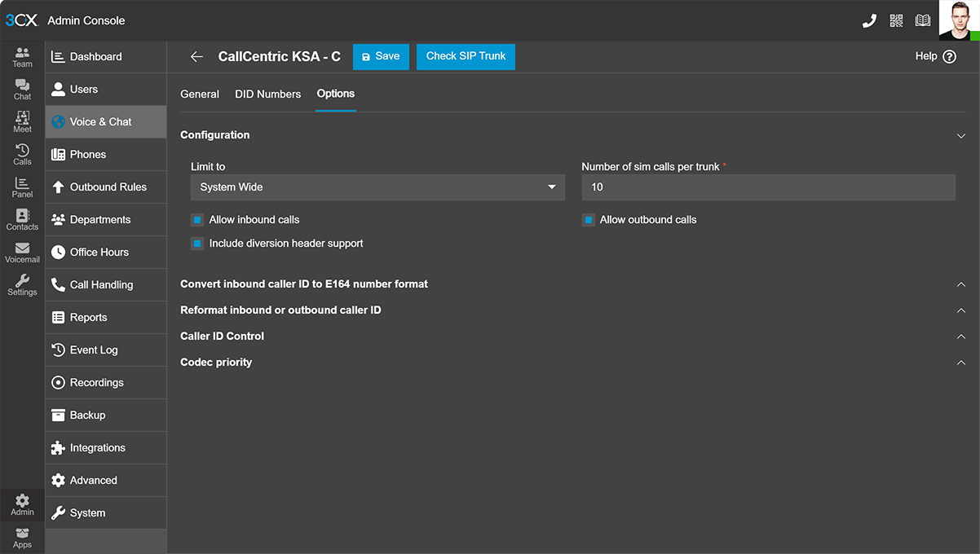Screen dimensions: 980x554
Task: Collapse the Configuration section chevron
Action: (x=961, y=136)
